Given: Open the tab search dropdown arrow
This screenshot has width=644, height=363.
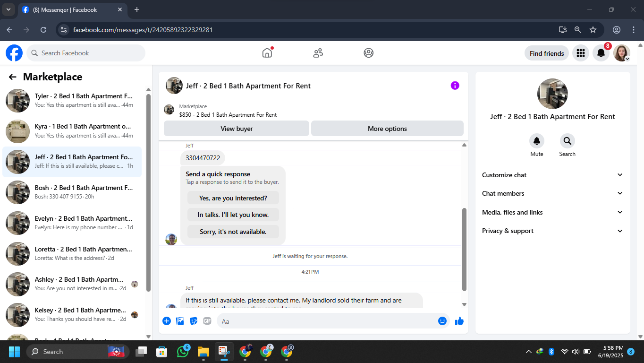Looking at the screenshot, I should coord(8,9).
